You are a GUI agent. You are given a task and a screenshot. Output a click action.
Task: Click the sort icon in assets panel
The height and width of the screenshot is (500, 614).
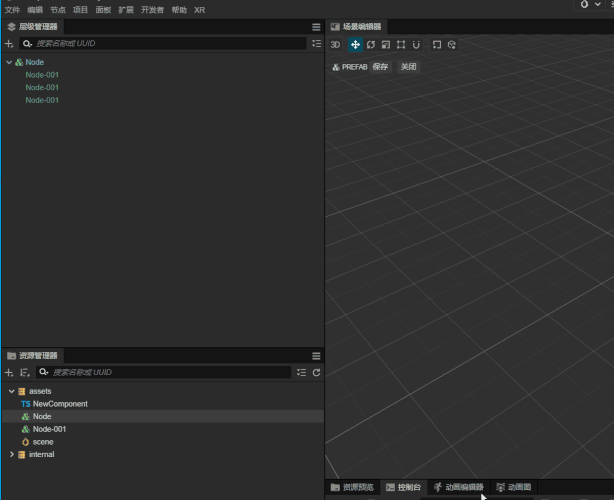tap(25, 372)
